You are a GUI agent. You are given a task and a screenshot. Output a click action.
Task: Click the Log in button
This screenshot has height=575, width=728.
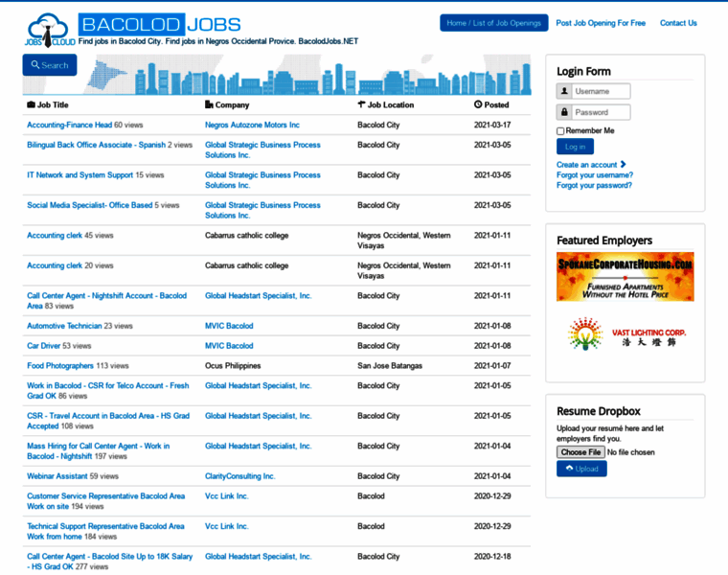(575, 147)
